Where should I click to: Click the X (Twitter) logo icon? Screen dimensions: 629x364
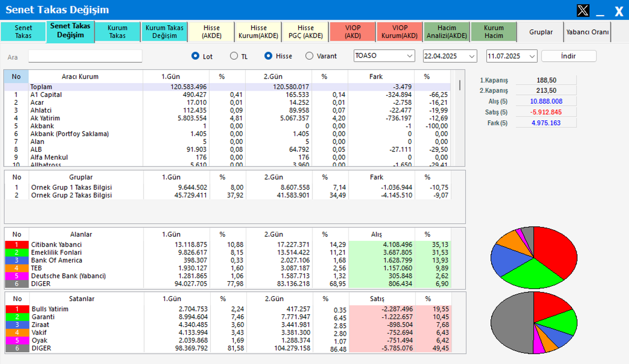click(583, 10)
